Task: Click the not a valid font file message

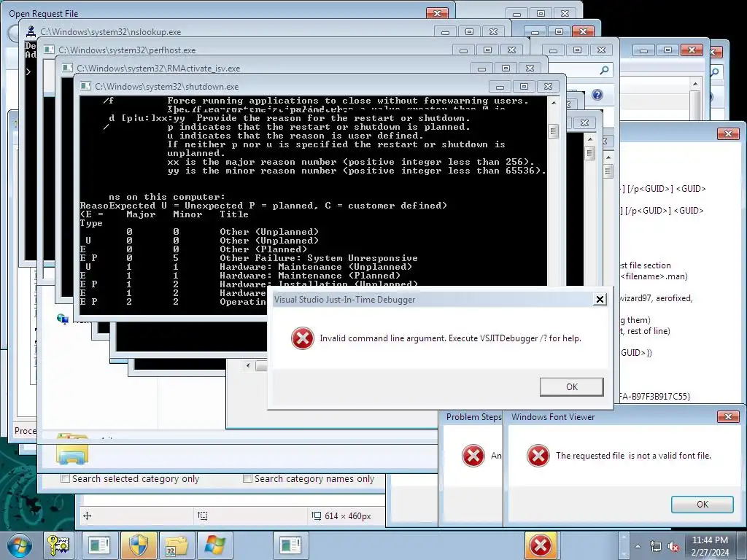Action: coord(633,456)
